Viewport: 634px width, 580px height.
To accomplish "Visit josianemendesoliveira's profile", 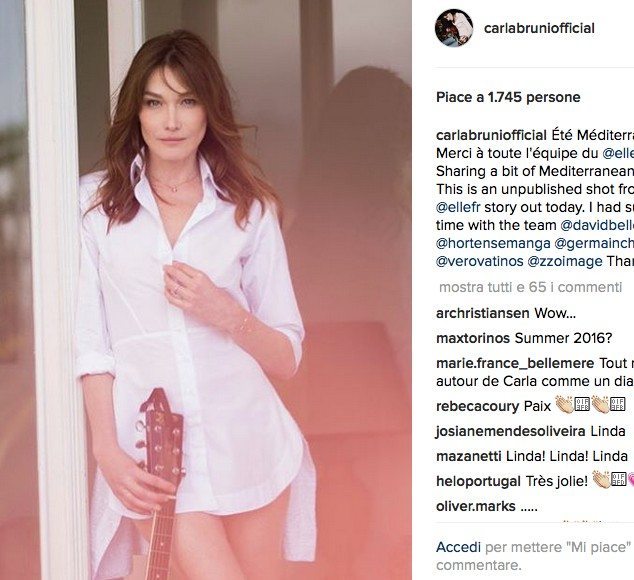I will [x=511, y=432].
